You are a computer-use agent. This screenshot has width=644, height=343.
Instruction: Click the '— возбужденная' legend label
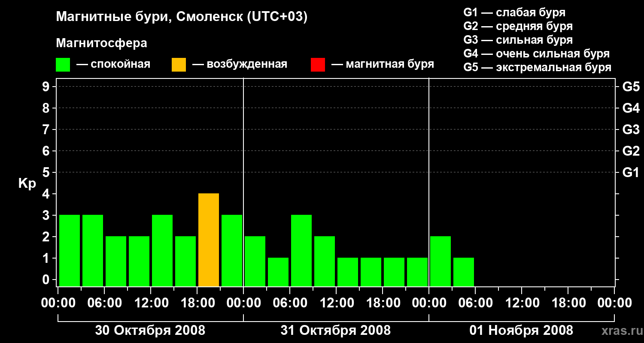tap(240, 65)
